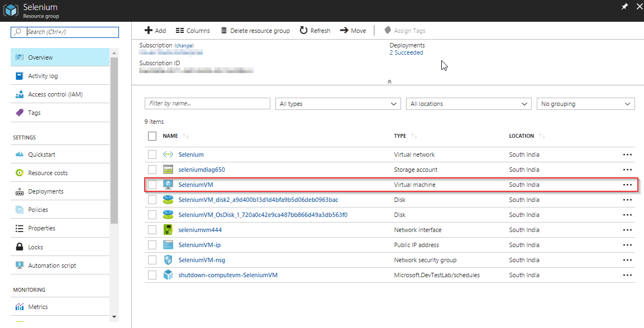The height and width of the screenshot is (328, 644).
Task: Click the seleniumdiag650 storage account icon
Action: (x=168, y=170)
